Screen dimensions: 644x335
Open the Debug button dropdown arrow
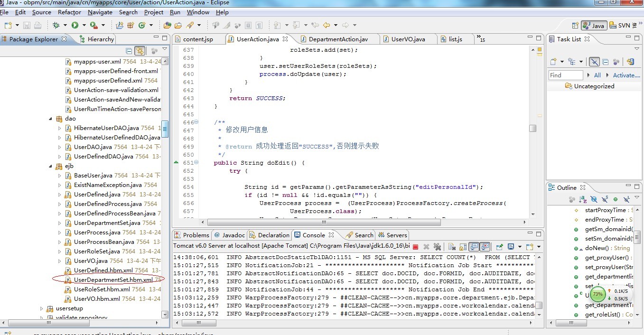point(65,25)
